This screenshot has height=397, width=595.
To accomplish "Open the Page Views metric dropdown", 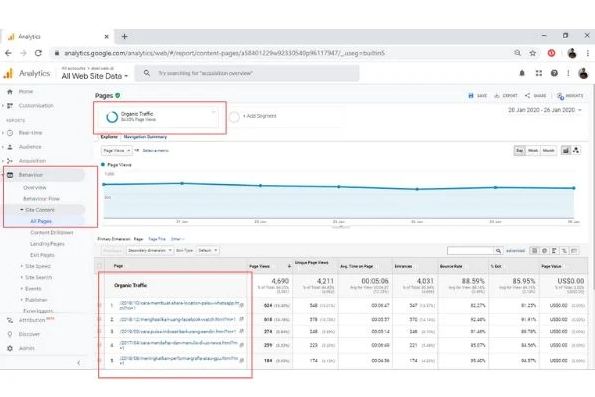I will tap(116, 151).
